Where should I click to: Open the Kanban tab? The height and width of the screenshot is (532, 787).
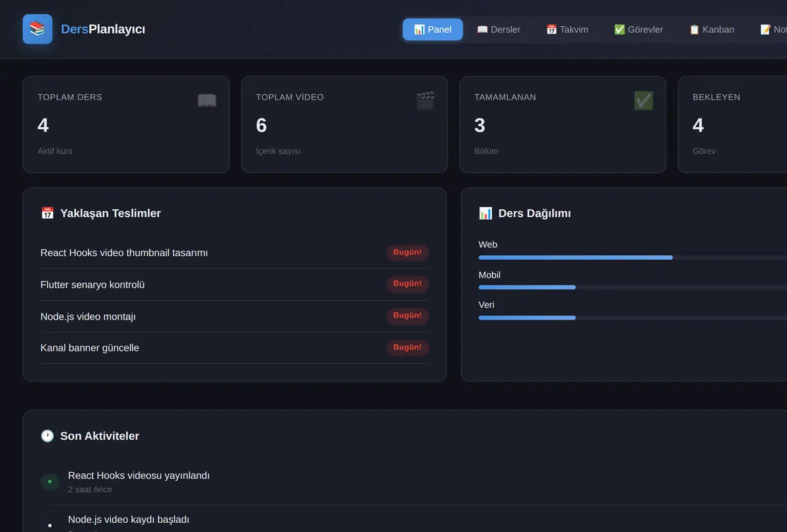click(x=712, y=30)
